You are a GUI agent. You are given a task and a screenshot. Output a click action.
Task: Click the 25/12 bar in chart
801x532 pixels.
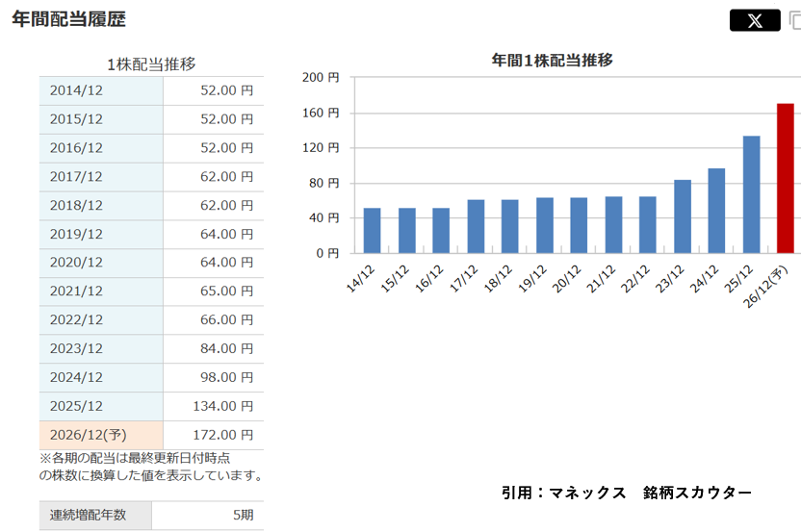click(751, 194)
